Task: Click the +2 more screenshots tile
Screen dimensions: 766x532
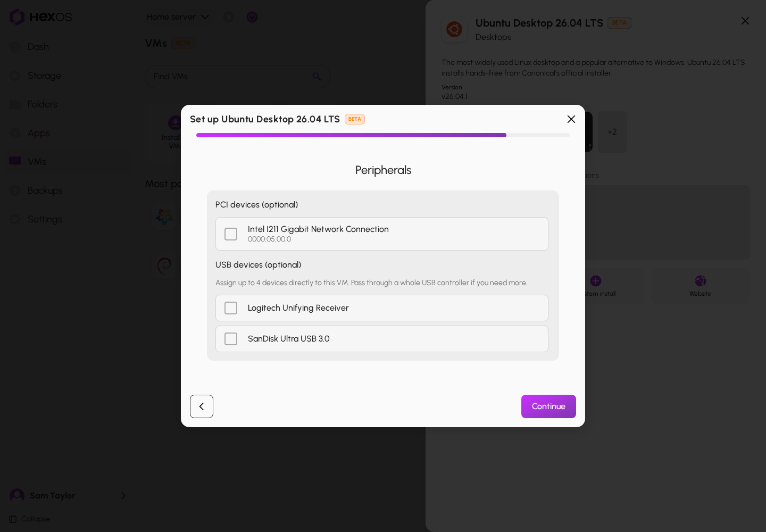Action: [x=612, y=132]
